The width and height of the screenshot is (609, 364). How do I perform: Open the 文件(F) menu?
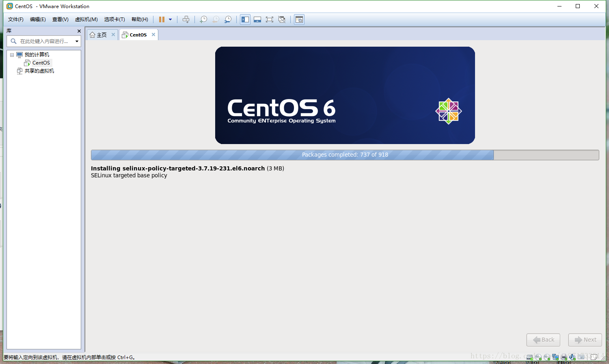(16, 19)
